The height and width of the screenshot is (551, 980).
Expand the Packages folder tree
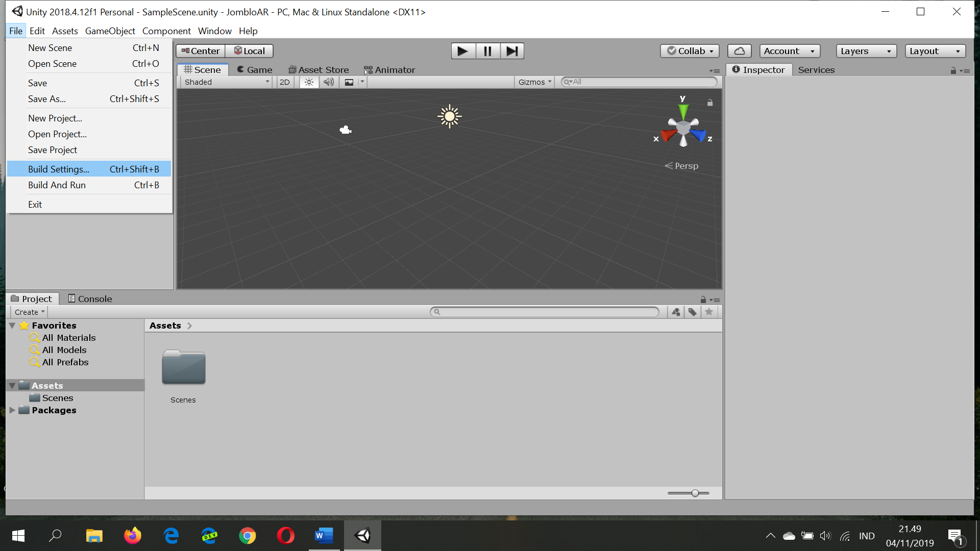[x=12, y=410]
